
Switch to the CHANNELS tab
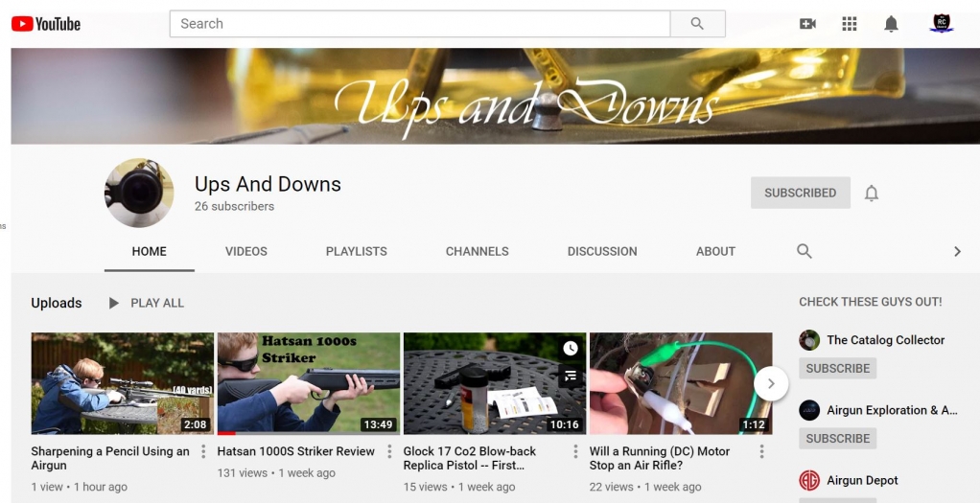pos(477,251)
